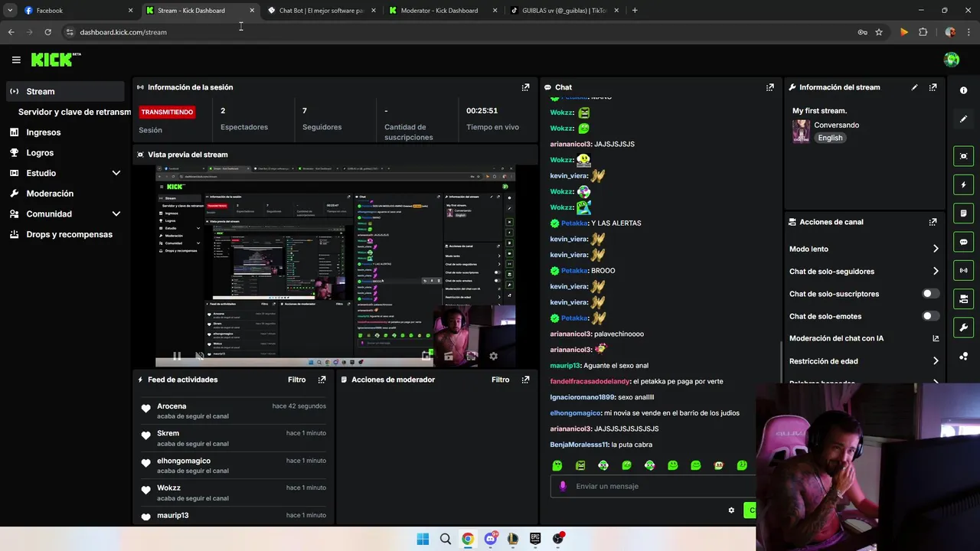Toggle Chat de solo-emotes switch

click(930, 316)
